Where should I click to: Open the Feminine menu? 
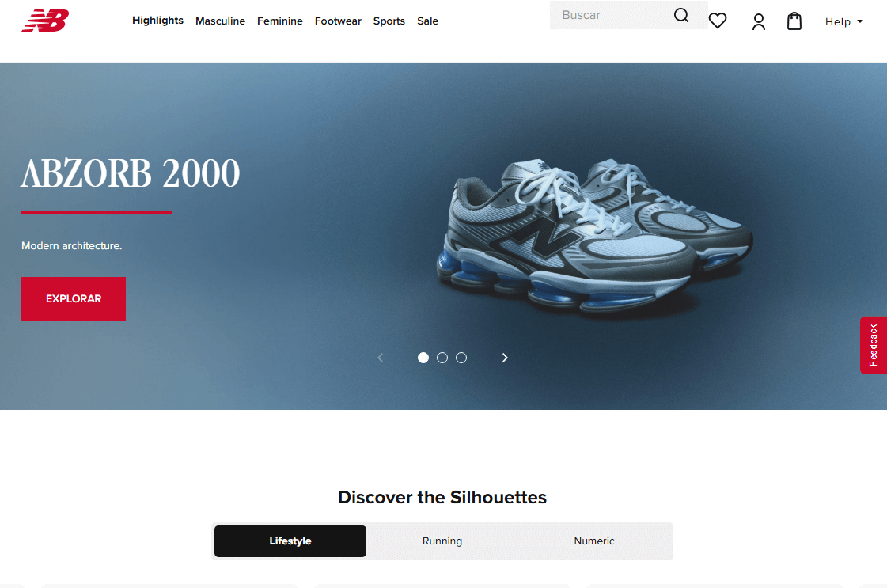[279, 21]
